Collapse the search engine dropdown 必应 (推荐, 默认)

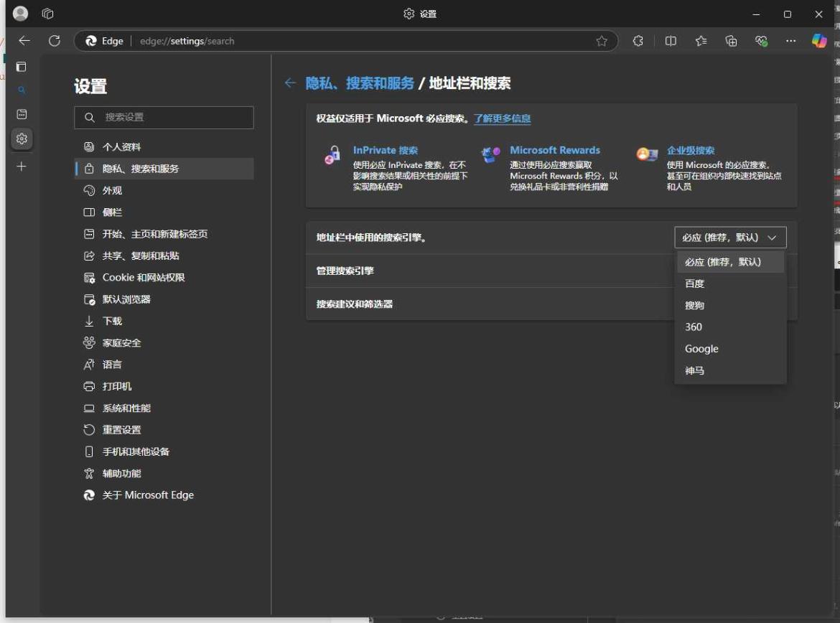[x=730, y=238]
